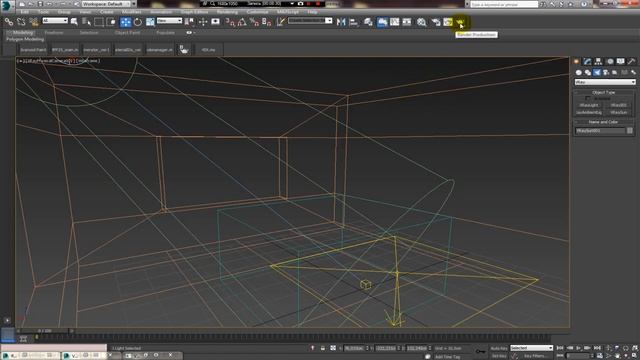Click the Unlink Selection tool

point(21,22)
